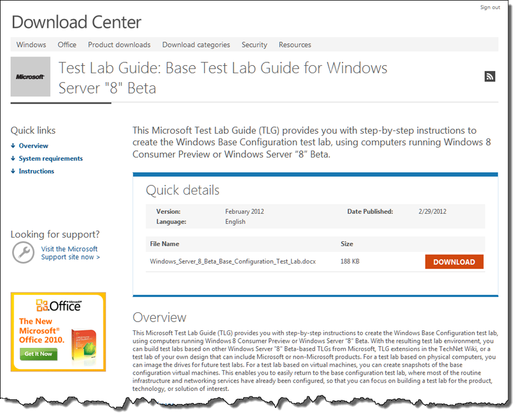Click the Download Center heading

click(x=76, y=22)
